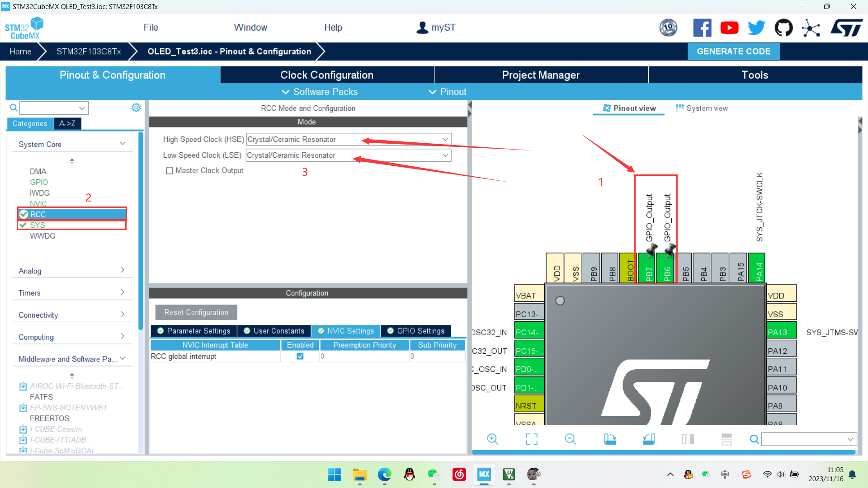868x488 pixels.
Task: Open NetEase Music from taskbar
Action: 459,474
